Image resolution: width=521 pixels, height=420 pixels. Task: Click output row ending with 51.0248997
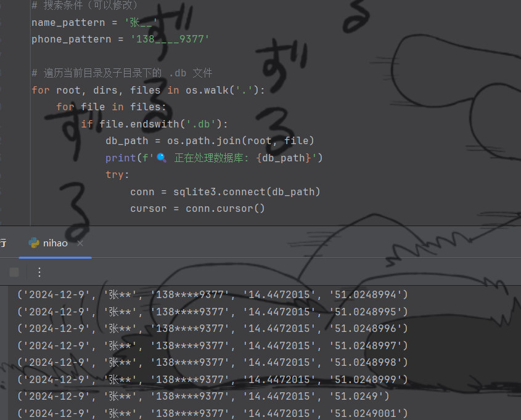coord(213,345)
